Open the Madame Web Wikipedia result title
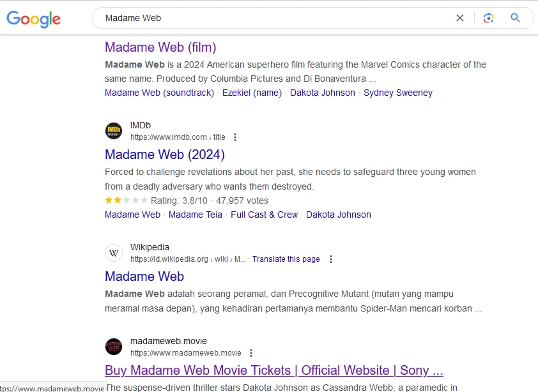This screenshot has height=392, width=538. point(144,277)
